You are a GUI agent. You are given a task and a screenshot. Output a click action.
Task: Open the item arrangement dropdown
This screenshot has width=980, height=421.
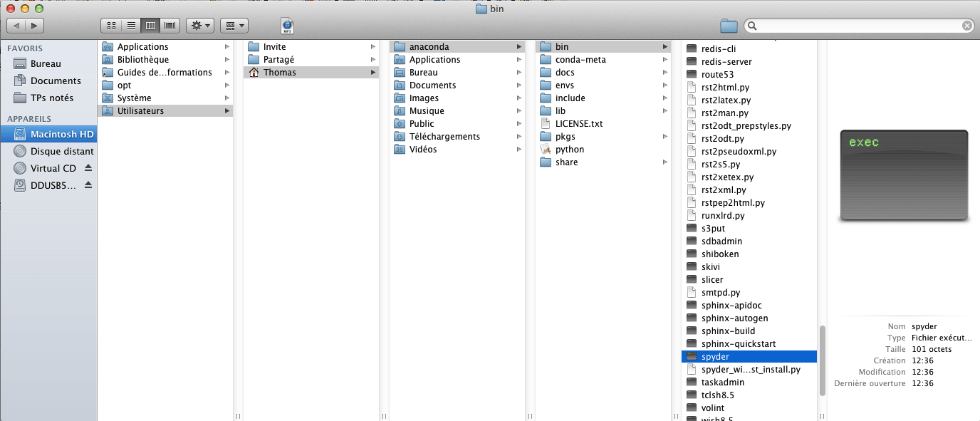tap(234, 26)
